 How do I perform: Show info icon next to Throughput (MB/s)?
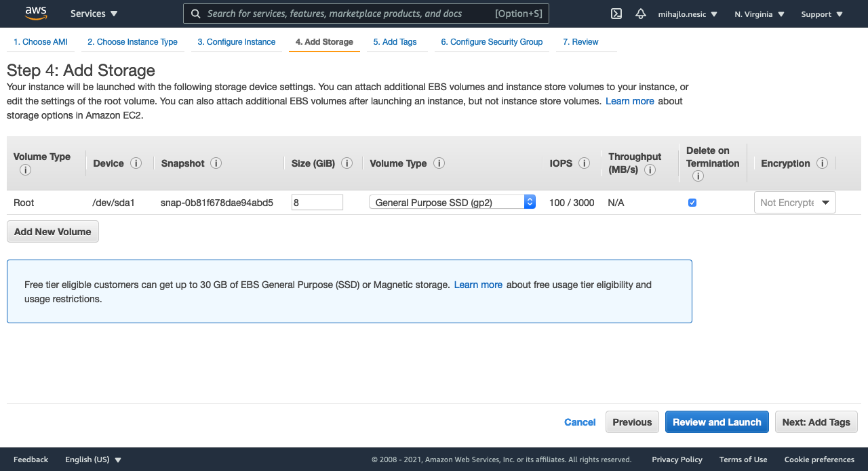pyautogui.click(x=650, y=170)
